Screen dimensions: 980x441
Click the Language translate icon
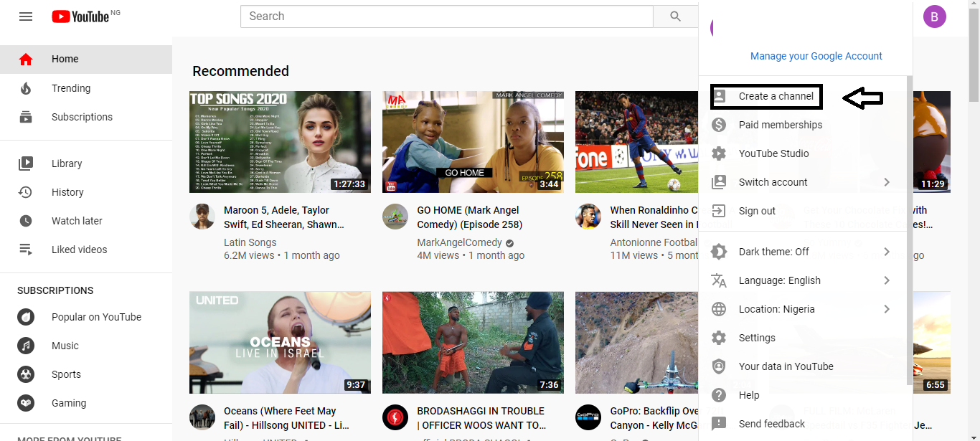[x=719, y=280]
